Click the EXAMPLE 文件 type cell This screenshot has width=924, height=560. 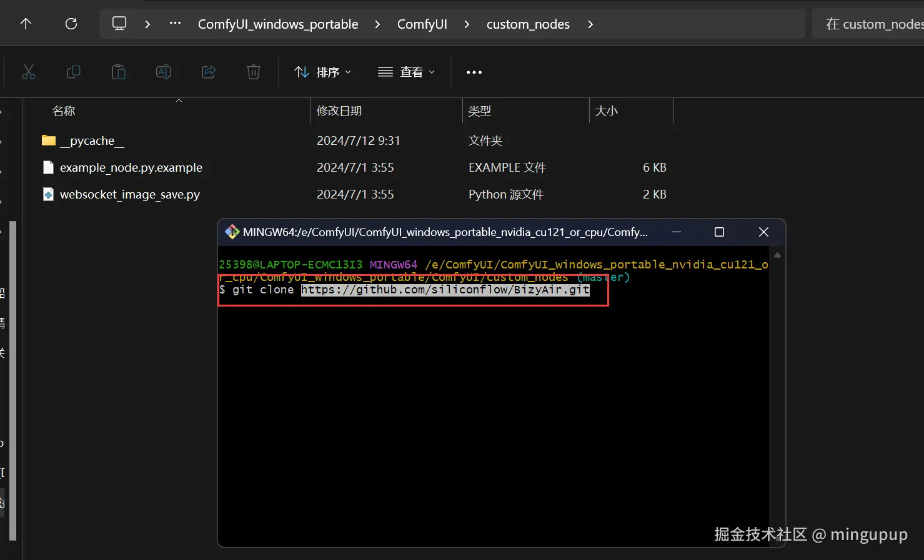(x=507, y=167)
